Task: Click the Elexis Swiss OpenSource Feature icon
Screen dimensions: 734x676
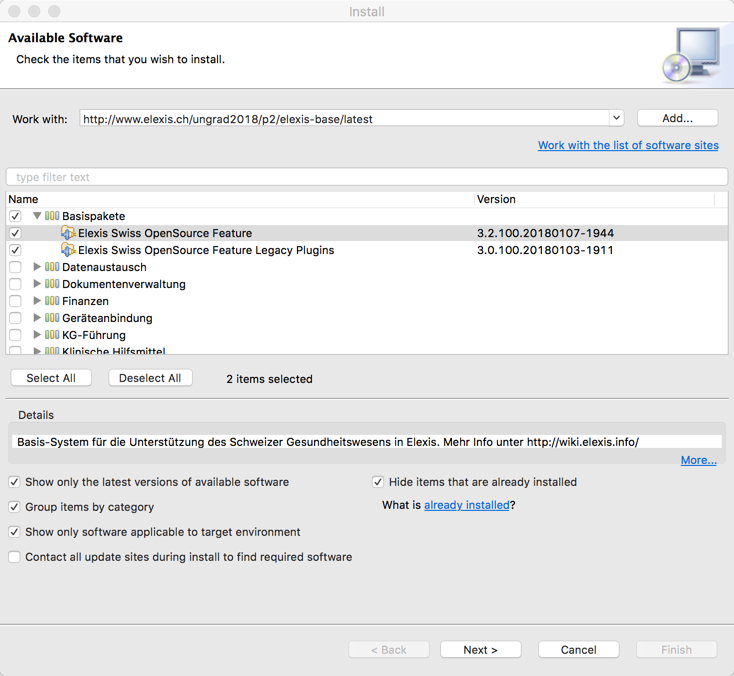Action: (68, 233)
